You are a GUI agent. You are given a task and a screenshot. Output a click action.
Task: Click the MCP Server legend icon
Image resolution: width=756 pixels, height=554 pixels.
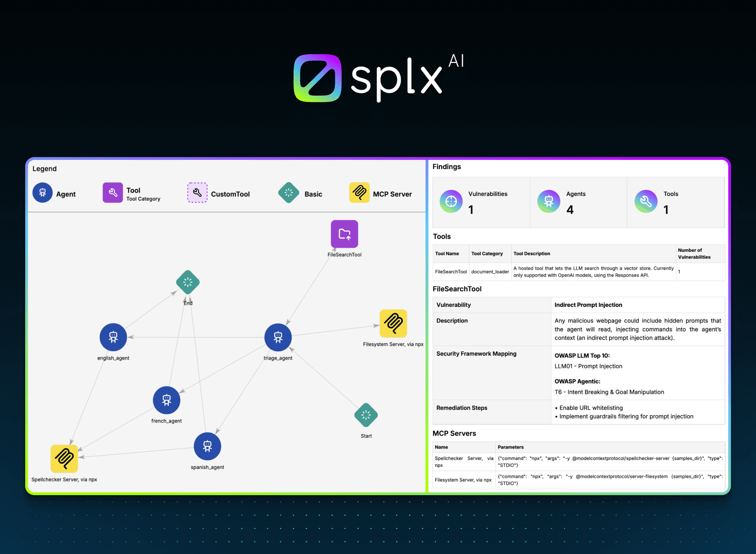click(x=359, y=193)
